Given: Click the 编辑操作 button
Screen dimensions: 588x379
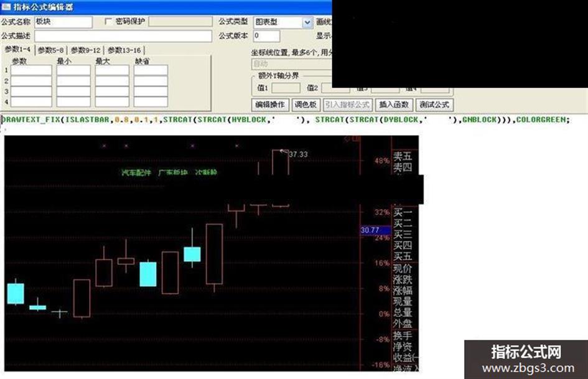Looking at the screenshot, I should [270, 105].
